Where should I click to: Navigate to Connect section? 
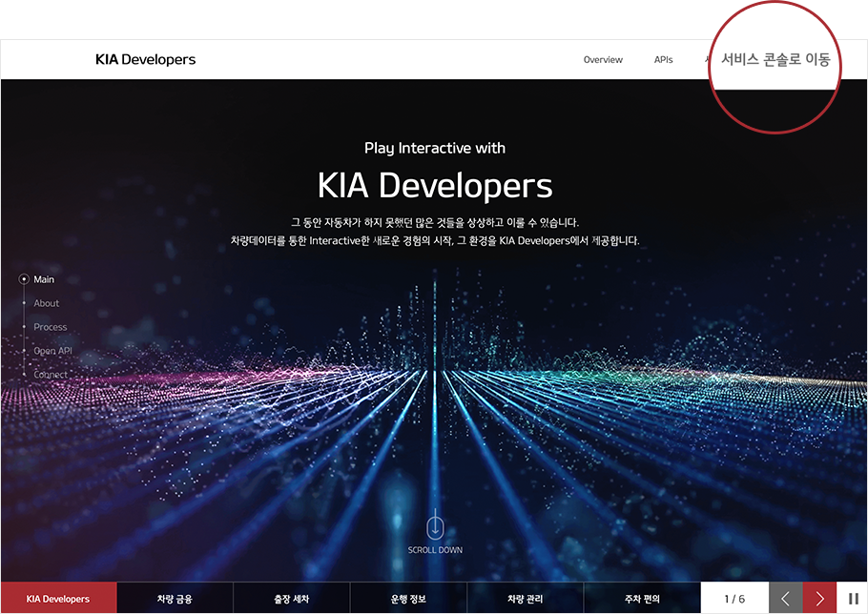(50, 375)
